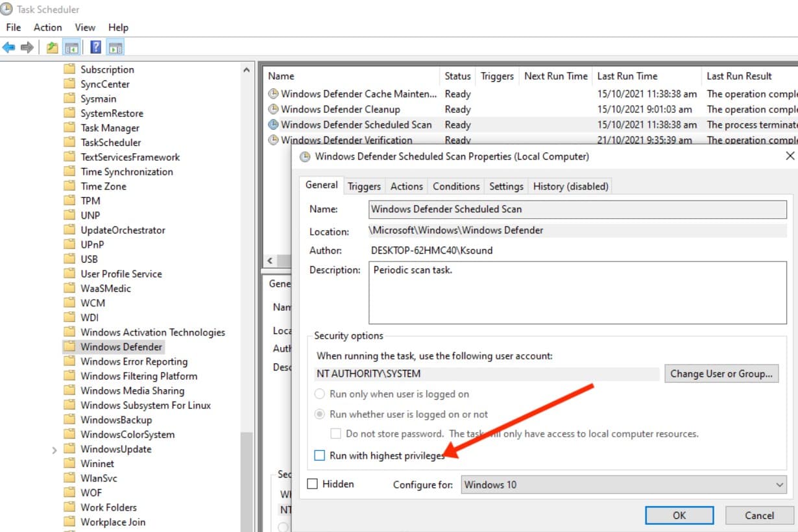The height and width of the screenshot is (532, 798).
Task: Tick the Do not store password checkbox
Action: [335, 433]
